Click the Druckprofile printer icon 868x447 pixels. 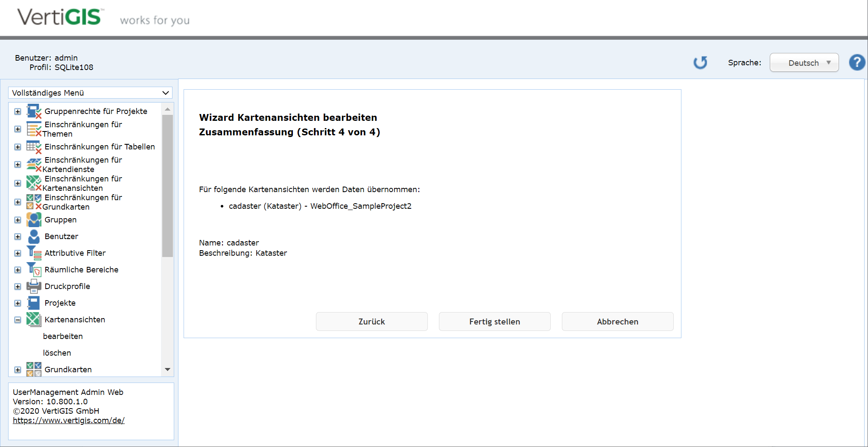click(x=34, y=286)
